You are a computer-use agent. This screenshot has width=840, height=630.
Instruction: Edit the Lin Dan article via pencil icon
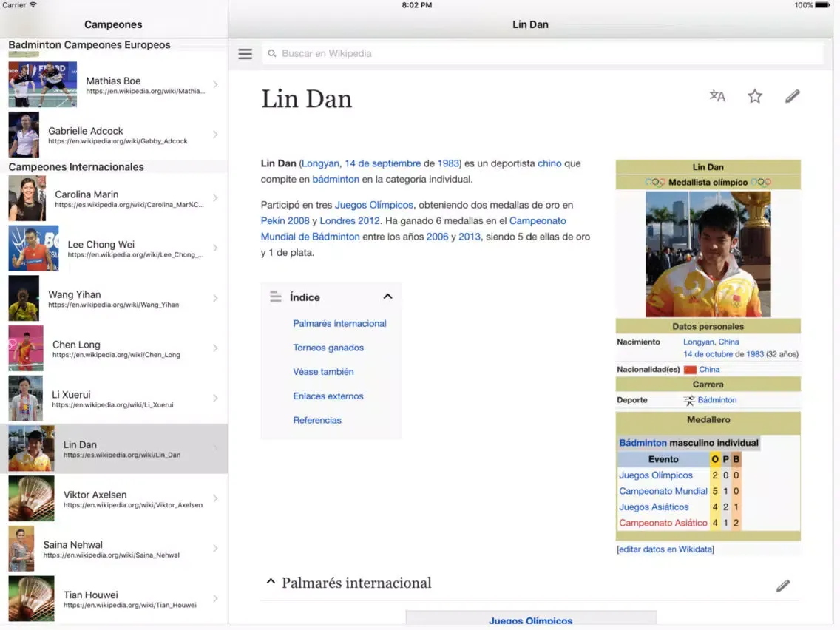[793, 96]
